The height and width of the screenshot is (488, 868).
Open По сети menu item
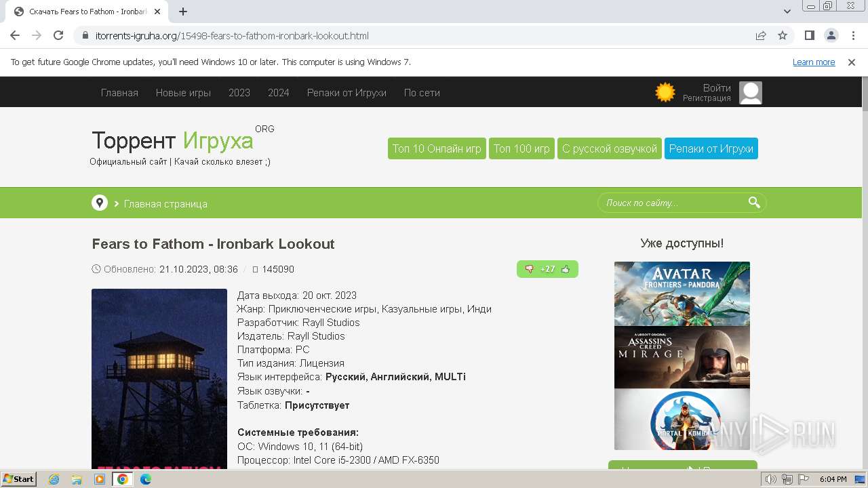coord(422,93)
